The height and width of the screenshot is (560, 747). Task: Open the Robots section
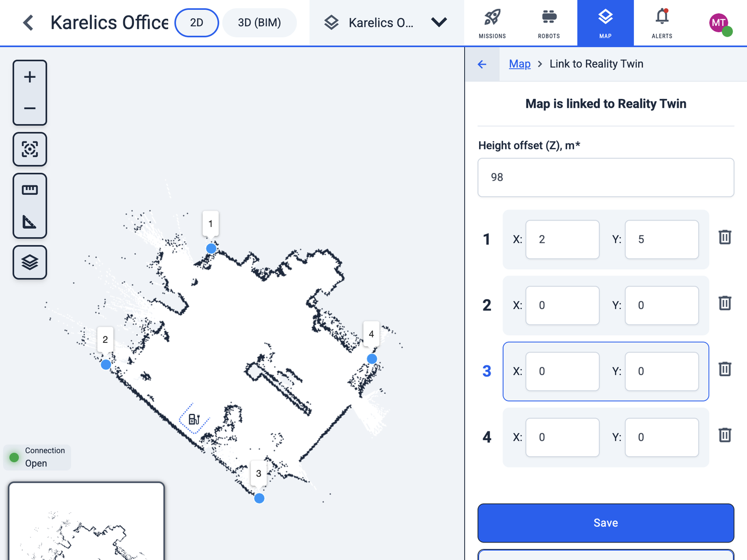pyautogui.click(x=549, y=23)
